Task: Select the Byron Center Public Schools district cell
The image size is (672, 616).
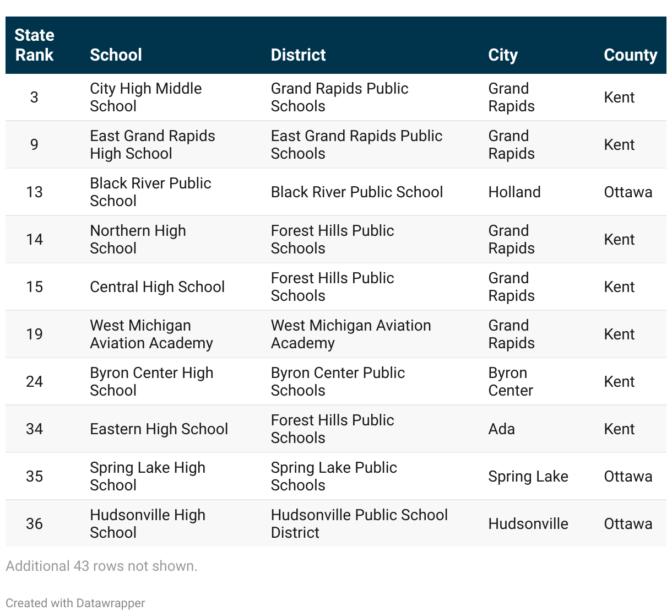Action: point(337,381)
